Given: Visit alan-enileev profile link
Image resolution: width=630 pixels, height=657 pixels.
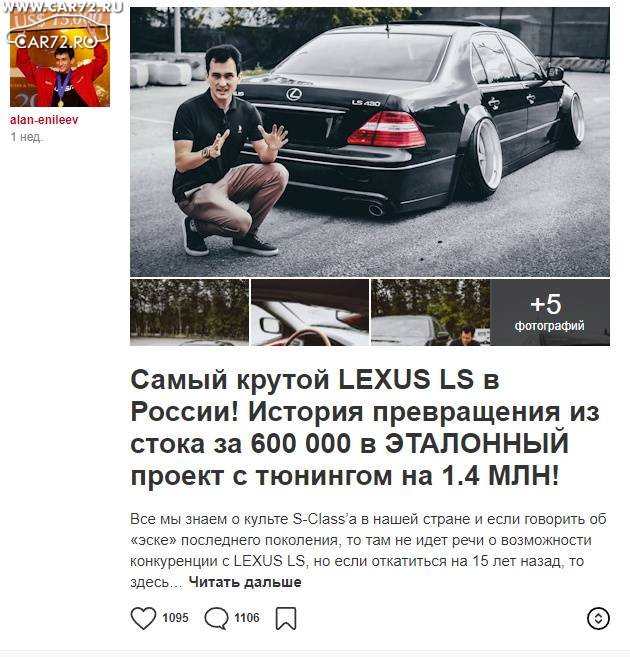Looking at the screenshot, I should click(44, 120).
